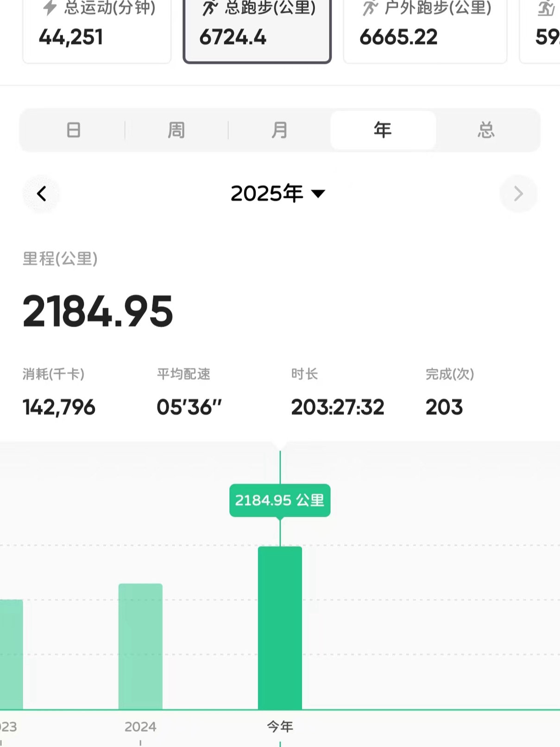Image resolution: width=560 pixels, height=747 pixels.
Task: Tap the dark green 今年 bar
Action: [280, 628]
